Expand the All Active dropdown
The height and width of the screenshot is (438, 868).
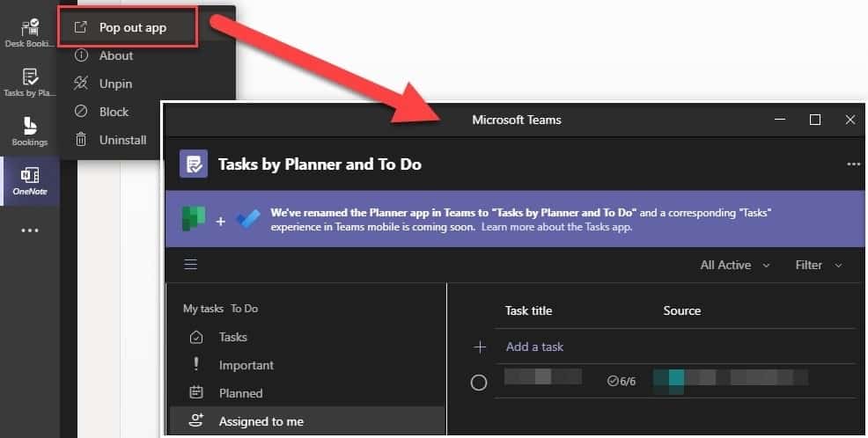tap(735, 265)
